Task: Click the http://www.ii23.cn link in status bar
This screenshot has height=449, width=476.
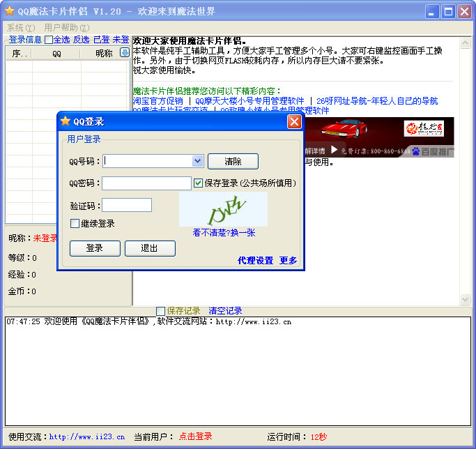Action: pos(87,437)
